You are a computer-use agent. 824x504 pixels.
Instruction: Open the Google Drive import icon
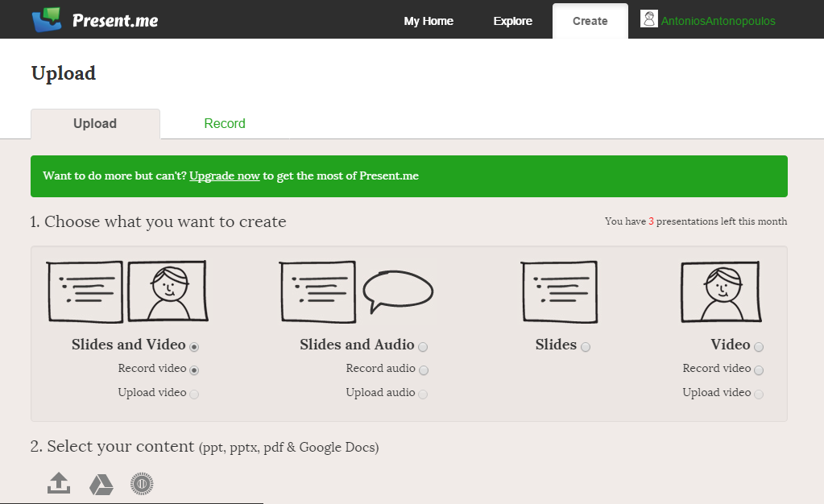click(x=100, y=483)
